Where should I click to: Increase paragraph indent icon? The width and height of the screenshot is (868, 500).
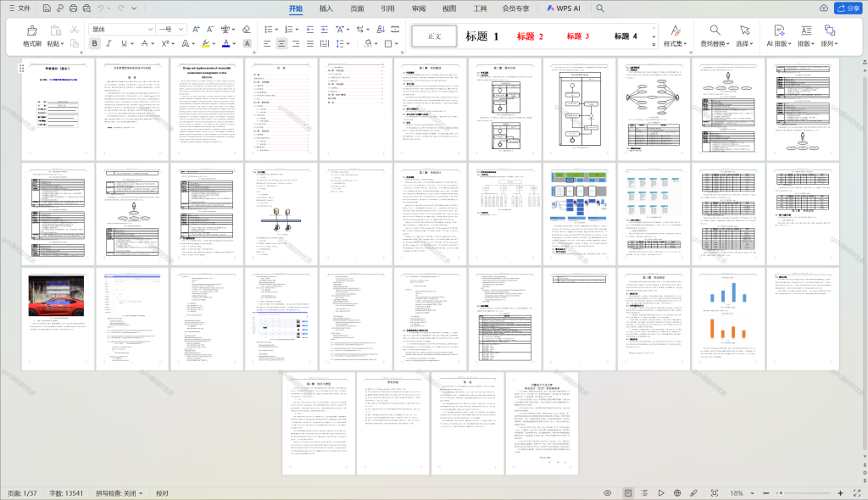coord(324,30)
